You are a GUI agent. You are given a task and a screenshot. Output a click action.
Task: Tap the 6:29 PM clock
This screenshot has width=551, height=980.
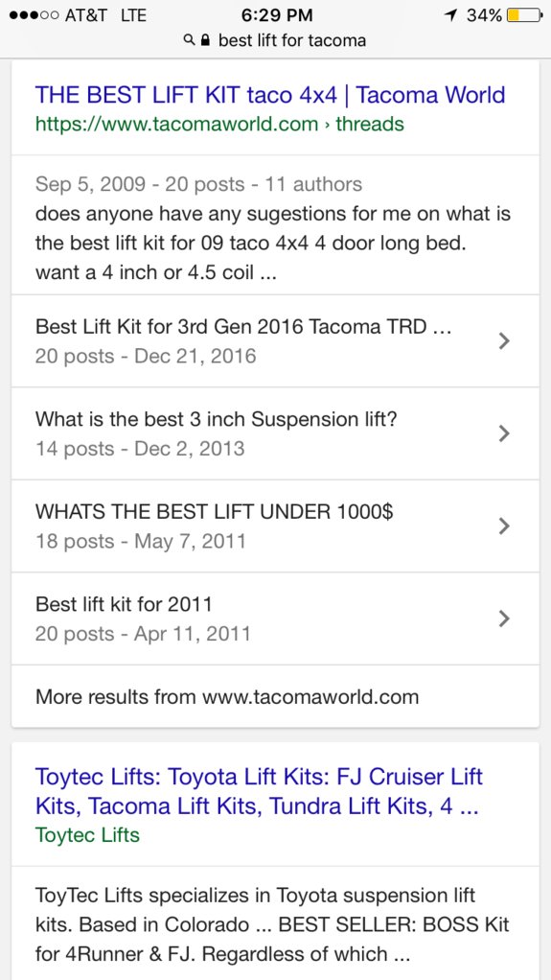tap(276, 15)
